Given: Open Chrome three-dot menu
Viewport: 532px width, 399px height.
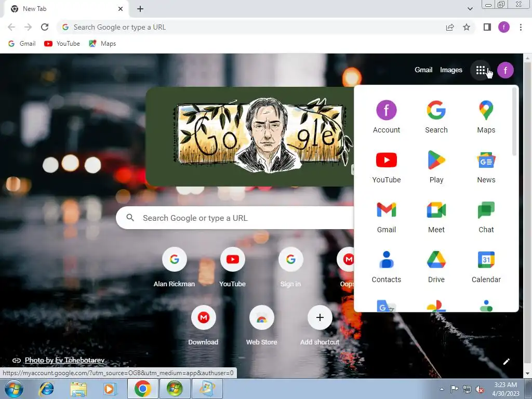Looking at the screenshot, I should coord(521,27).
